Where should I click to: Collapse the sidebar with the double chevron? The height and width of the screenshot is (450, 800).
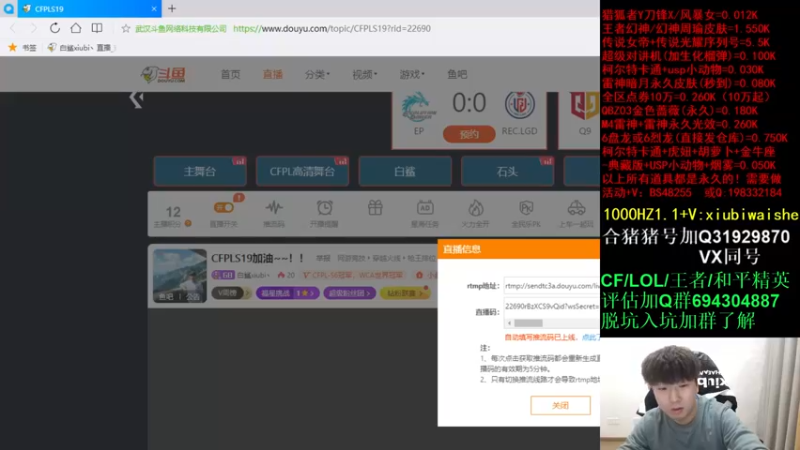pos(136,99)
